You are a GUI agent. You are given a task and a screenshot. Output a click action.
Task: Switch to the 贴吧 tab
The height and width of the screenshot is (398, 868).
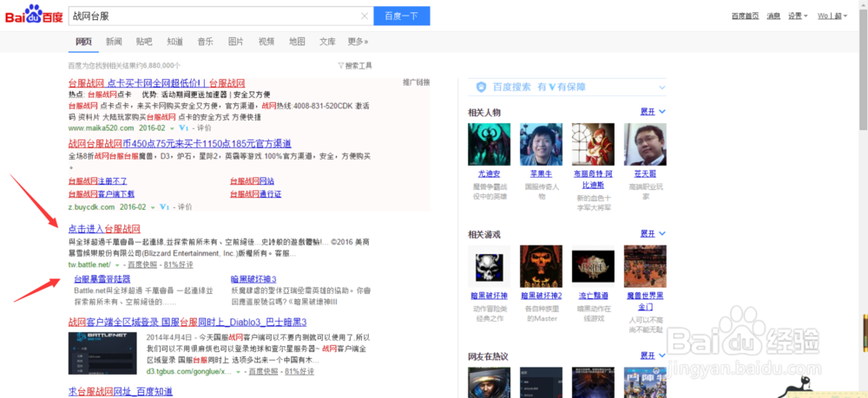click(144, 42)
